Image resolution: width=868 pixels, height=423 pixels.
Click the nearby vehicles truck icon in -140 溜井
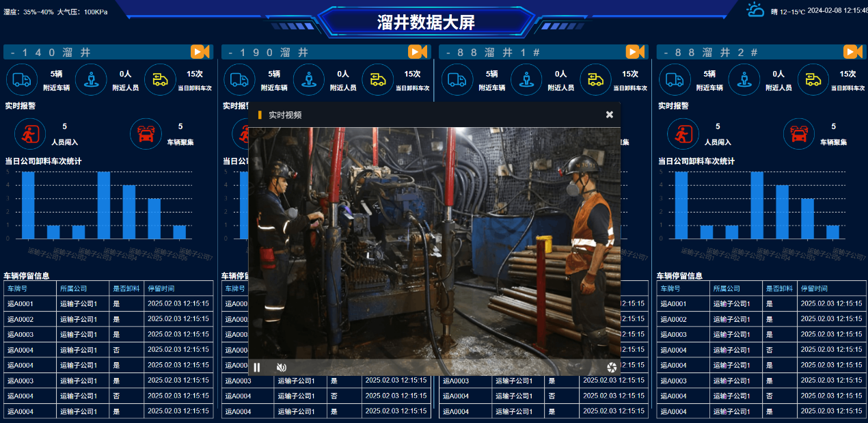coord(22,80)
